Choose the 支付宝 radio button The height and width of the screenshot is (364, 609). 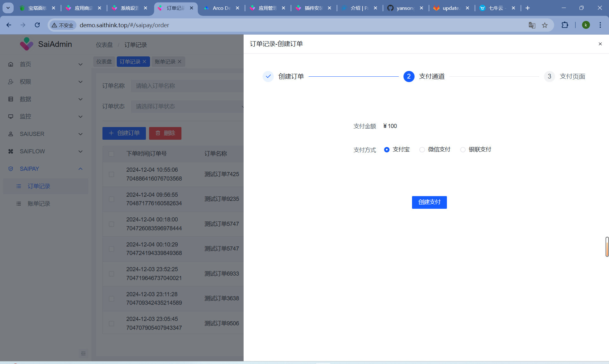pyautogui.click(x=387, y=150)
